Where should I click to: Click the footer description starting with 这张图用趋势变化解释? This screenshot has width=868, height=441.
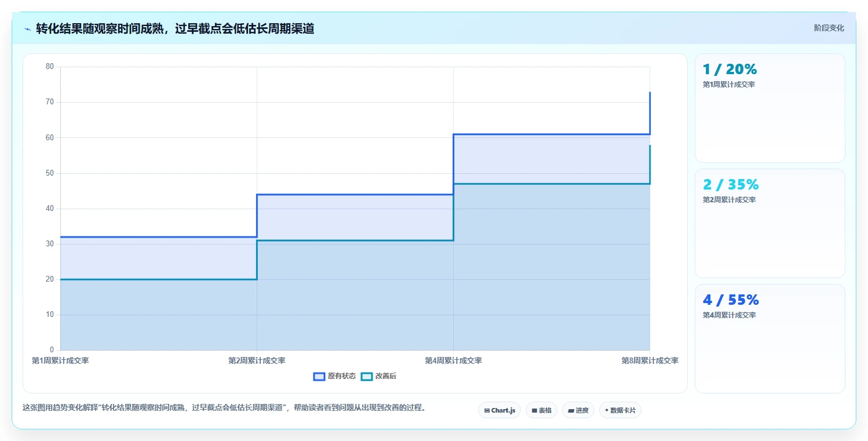click(x=226, y=407)
